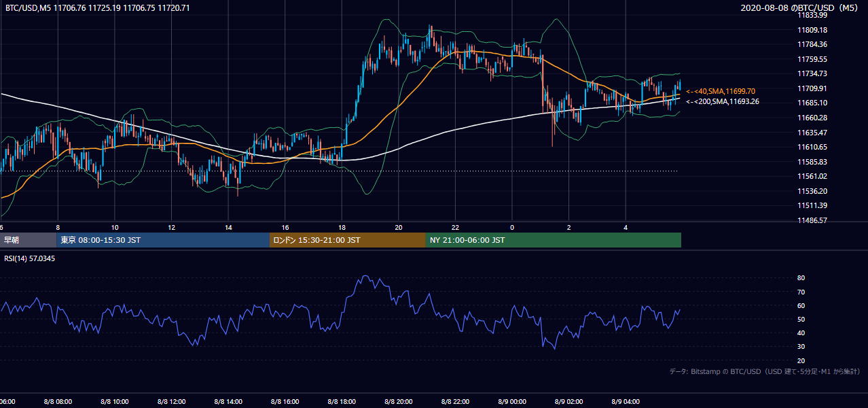
Task: Click the RSI axis level 70
Action: 801,292
